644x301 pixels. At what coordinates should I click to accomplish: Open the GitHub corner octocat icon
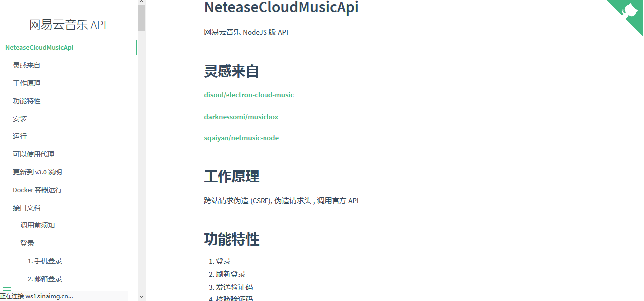630,12
